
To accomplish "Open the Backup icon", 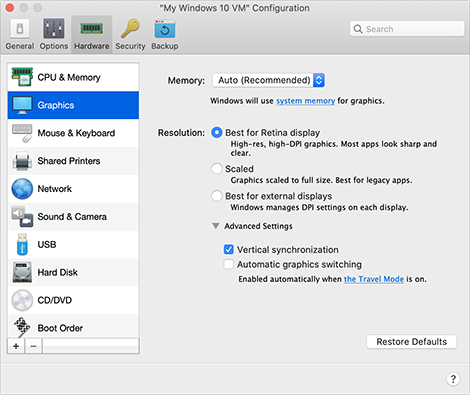I will pyautogui.click(x=165, y=29).
